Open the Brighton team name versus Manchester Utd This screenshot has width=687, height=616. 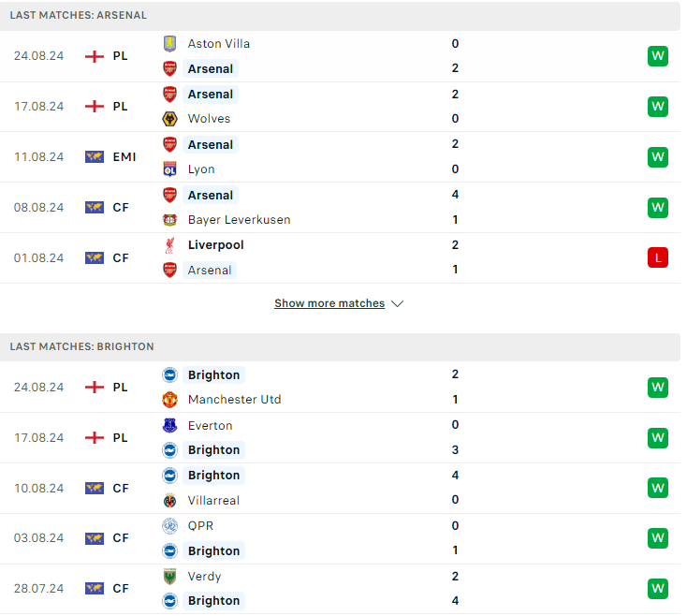coord(213,375)
